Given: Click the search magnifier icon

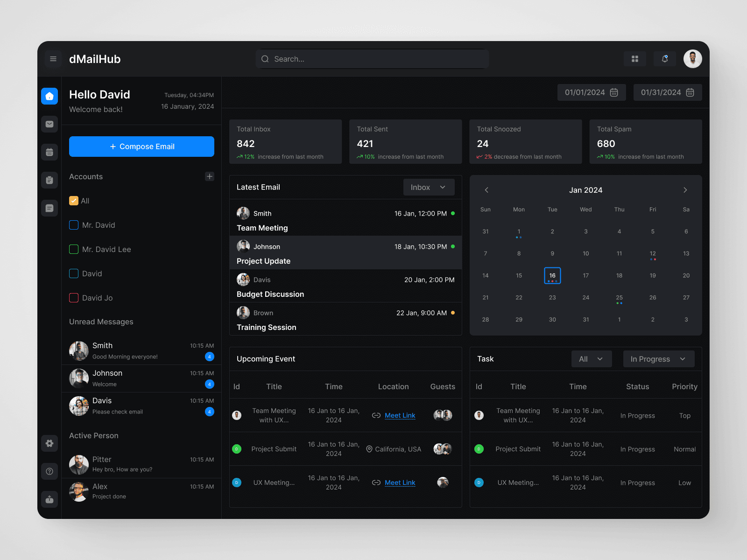Looking at the screenshot, I should [x=265, y=59].
